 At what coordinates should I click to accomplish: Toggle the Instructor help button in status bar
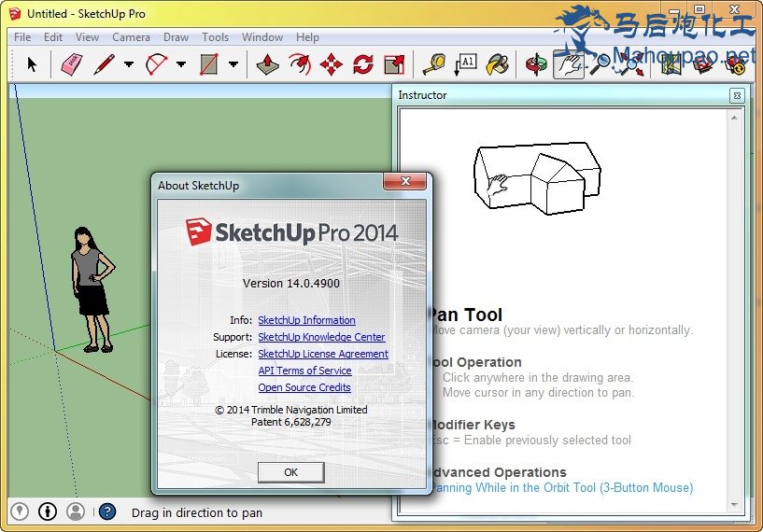click(x=107, y=511)
